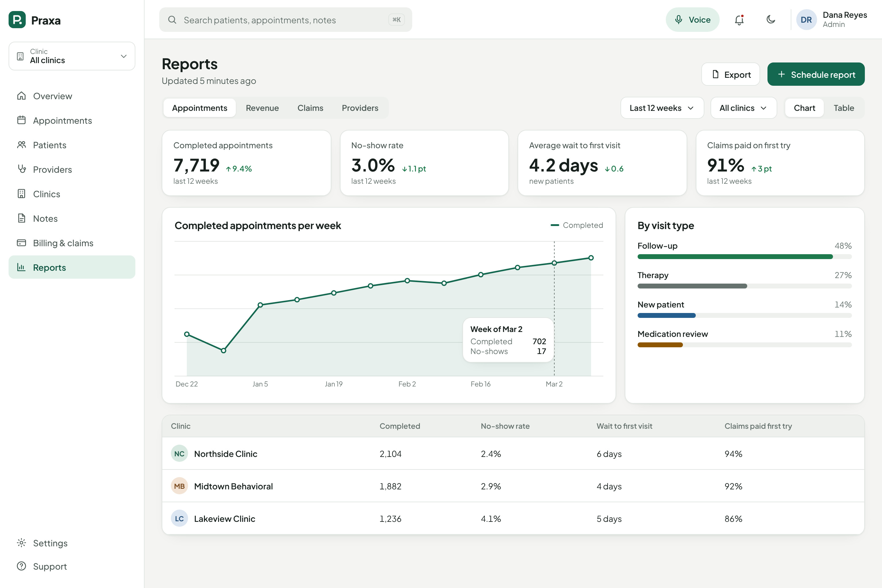Open Billing & claims in sidebar
This screenshot has width=882, height=588.
72,243
